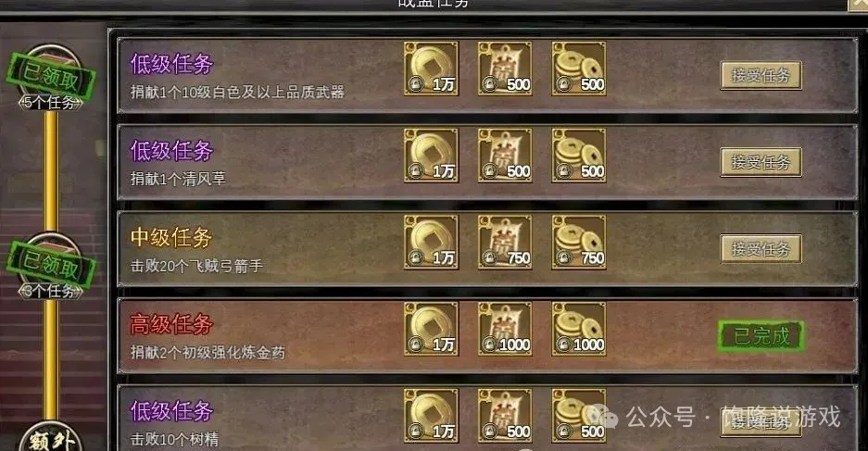Screen dimensions: 868x451
Task: Accept the 击败20个飞贼弓箭手 task
Action: (x=761, y=249)
